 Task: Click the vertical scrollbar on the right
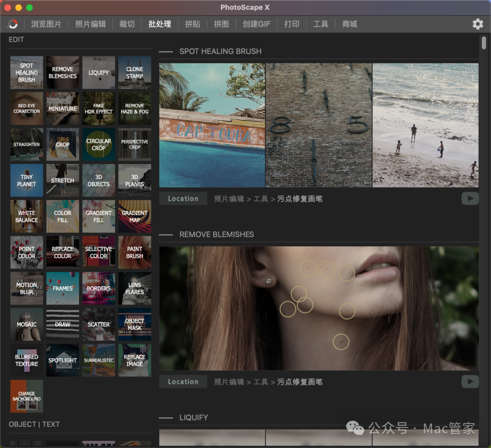484,43
